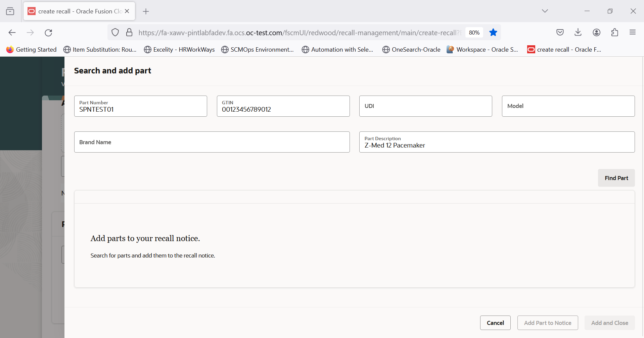This screenshot has width=644, height=338.
Task: Click the GTIN field
Action: [x=283, y=106]
